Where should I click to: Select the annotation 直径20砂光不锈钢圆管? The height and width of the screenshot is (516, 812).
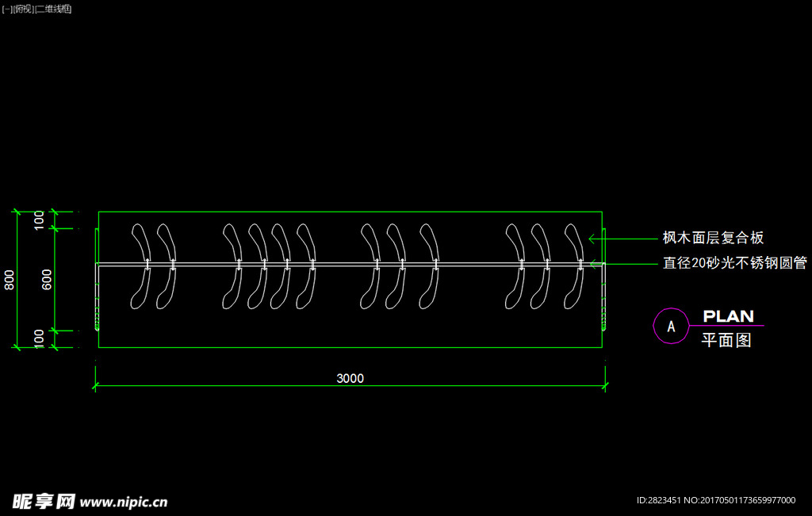tap(735, 263)
